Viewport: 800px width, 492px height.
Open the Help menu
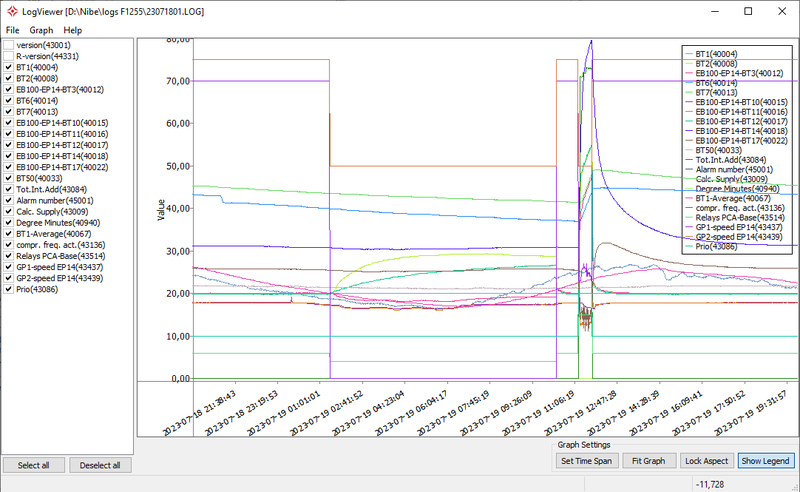[72, 30]
